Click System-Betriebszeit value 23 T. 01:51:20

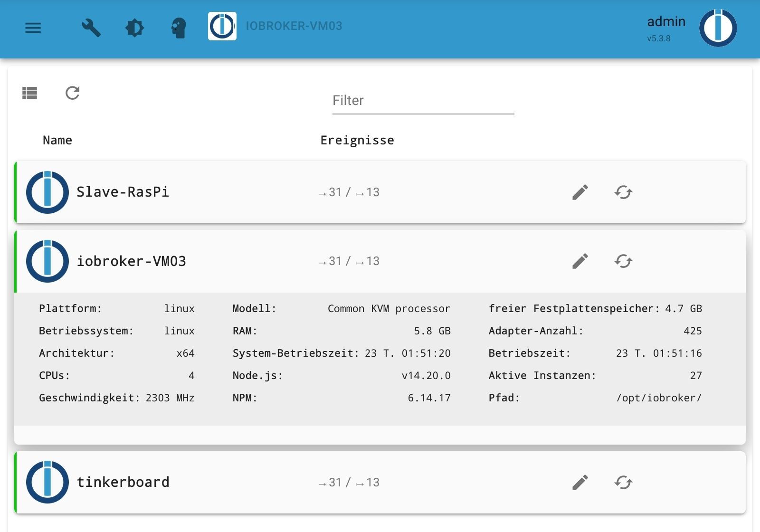408,353
